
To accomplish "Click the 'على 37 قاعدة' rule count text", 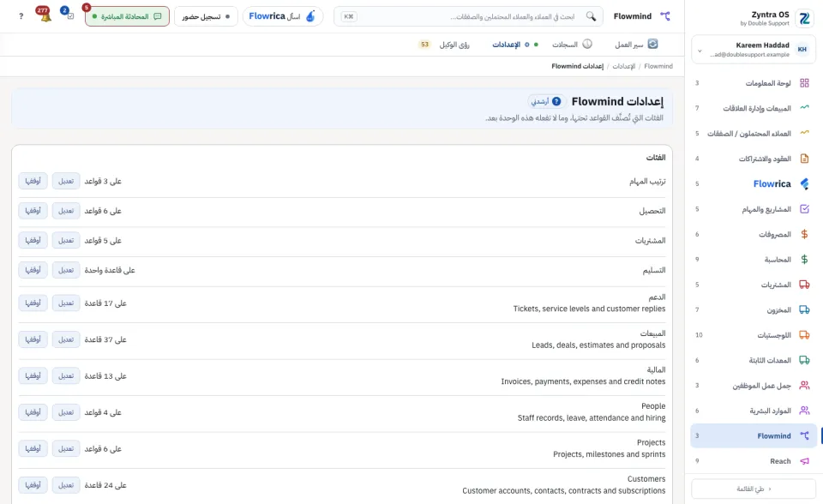I will 105,339.
